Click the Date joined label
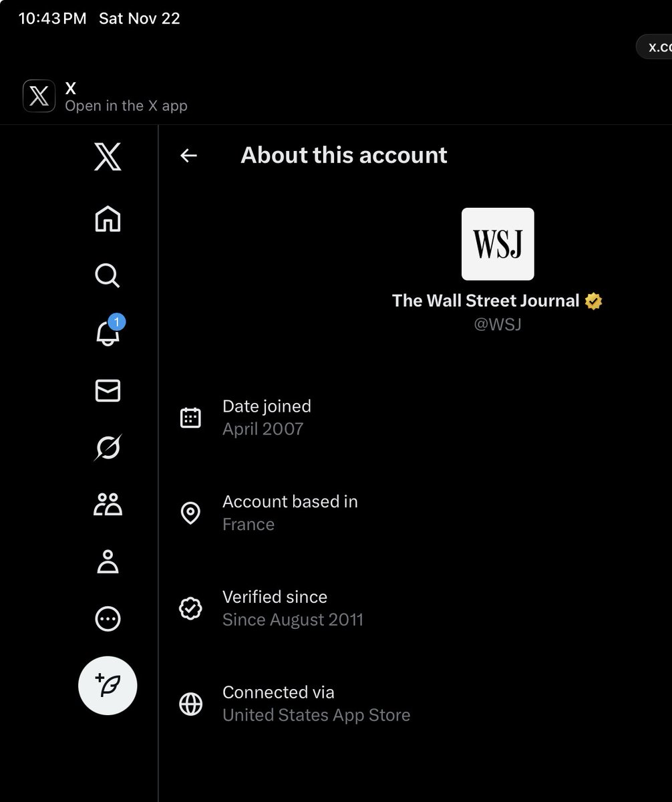Image resolution: width=672 pixels, height=802 pixels. [x=267, y=406]
